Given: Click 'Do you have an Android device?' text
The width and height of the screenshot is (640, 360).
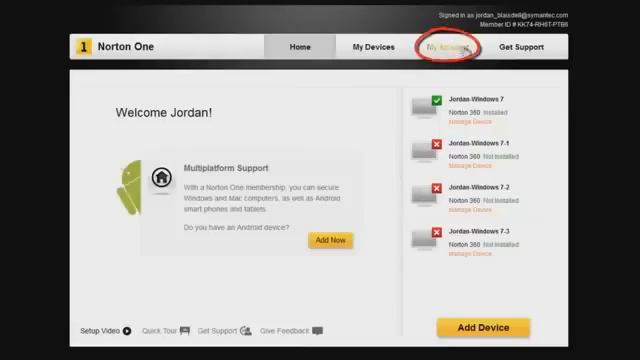Looking at the screenshot, I should 236,227.
